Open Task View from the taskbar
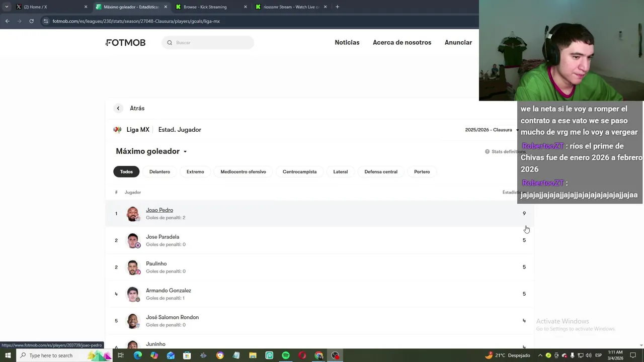Viewport: 644px width, 362px height. point(121,355)
